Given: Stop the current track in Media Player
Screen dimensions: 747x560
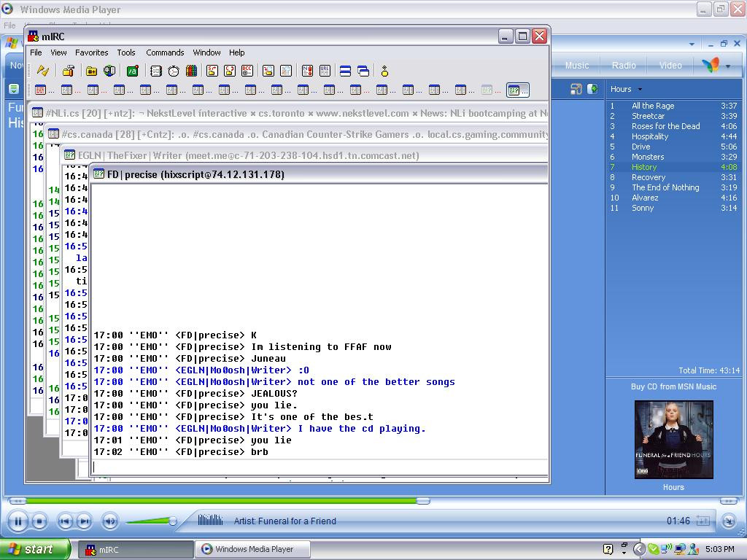Looking at the screenshot, I should (x=40, y=521).
